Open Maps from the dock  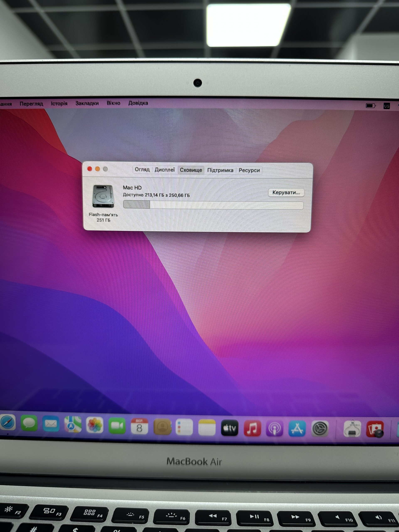[x=73, y=424]
